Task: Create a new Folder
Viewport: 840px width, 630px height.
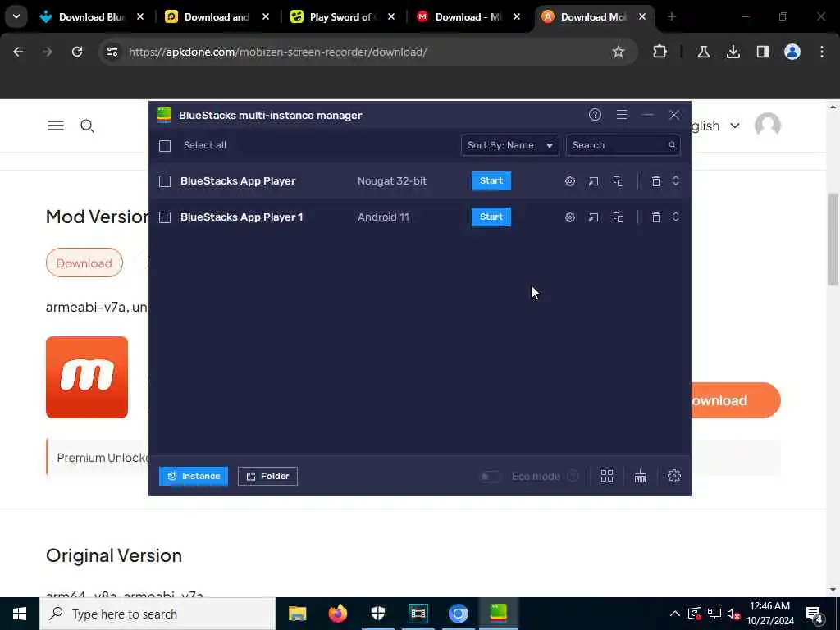Action: coord(268,477)
